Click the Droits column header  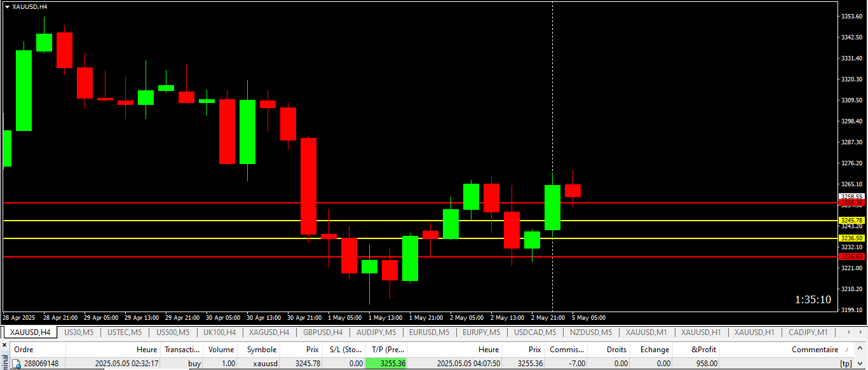pos(609,350)
